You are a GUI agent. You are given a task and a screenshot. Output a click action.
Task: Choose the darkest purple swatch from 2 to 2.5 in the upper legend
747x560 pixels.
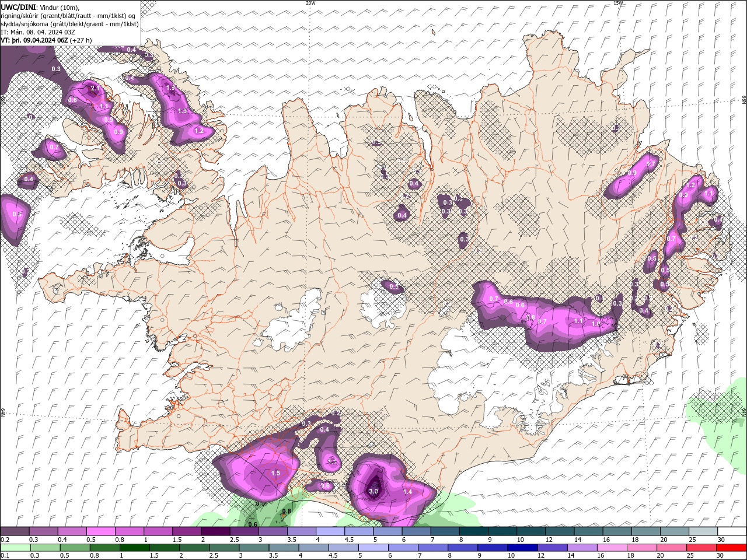[215, 531]
